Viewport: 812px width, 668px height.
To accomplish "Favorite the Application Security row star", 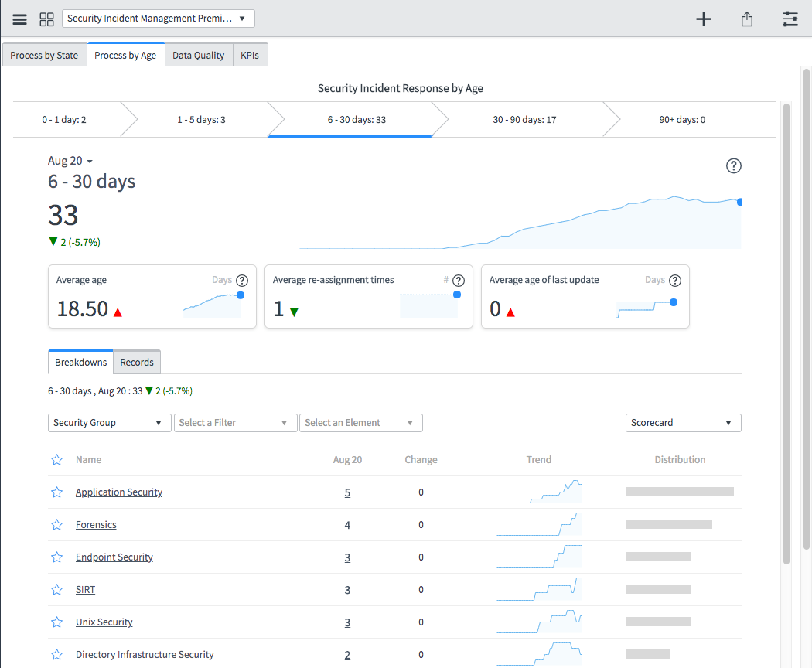I will point(57,492).
